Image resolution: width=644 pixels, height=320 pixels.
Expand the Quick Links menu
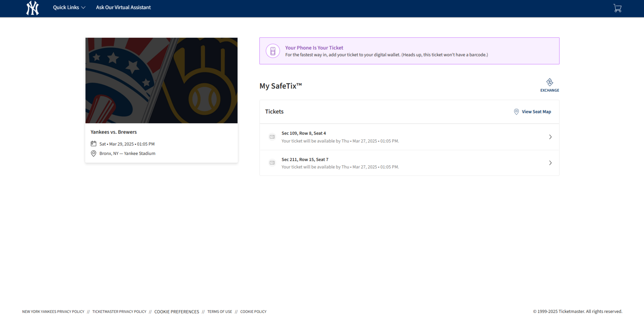coord(69,7)
